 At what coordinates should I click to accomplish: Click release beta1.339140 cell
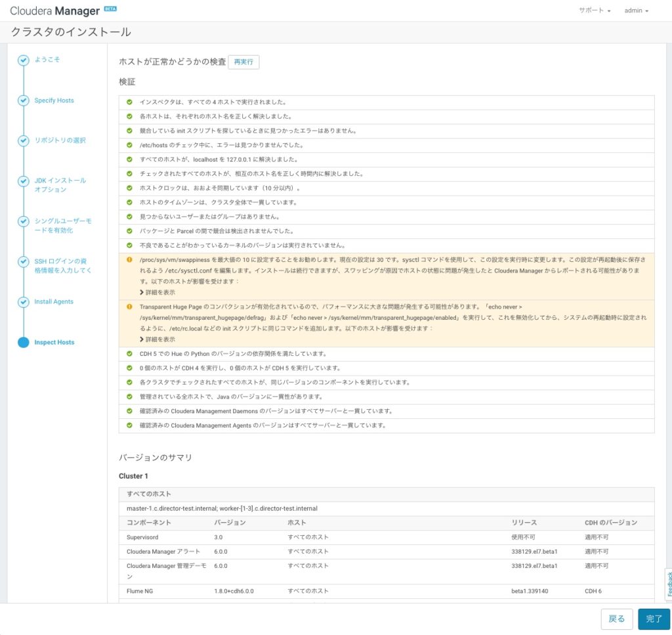coord(530,591)
